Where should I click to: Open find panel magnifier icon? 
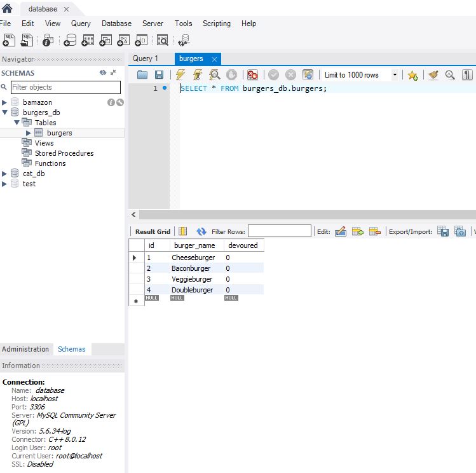coord(450,74)
